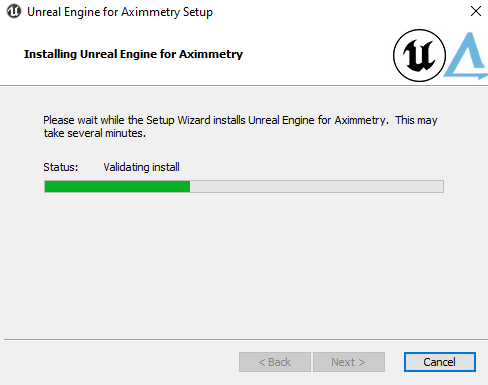Click the horizontal separator above the buttons
The image size is (488, 385).
point(246,340)
